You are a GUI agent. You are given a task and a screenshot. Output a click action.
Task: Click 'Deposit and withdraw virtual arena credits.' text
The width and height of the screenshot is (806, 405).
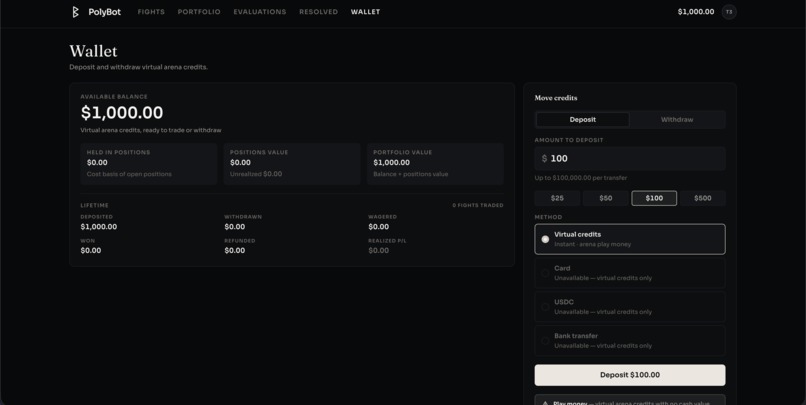pos(138,67)
